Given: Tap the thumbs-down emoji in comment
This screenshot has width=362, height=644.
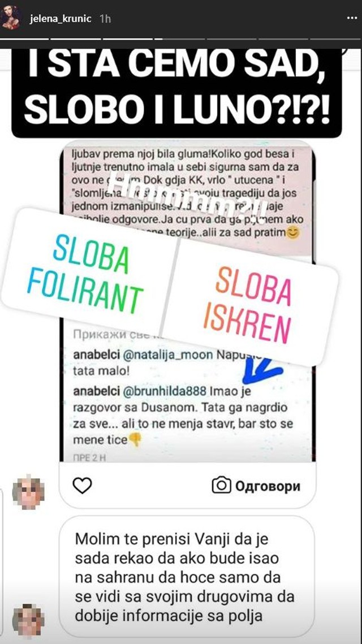Looking at the screenshot, I should click(135, 440).
